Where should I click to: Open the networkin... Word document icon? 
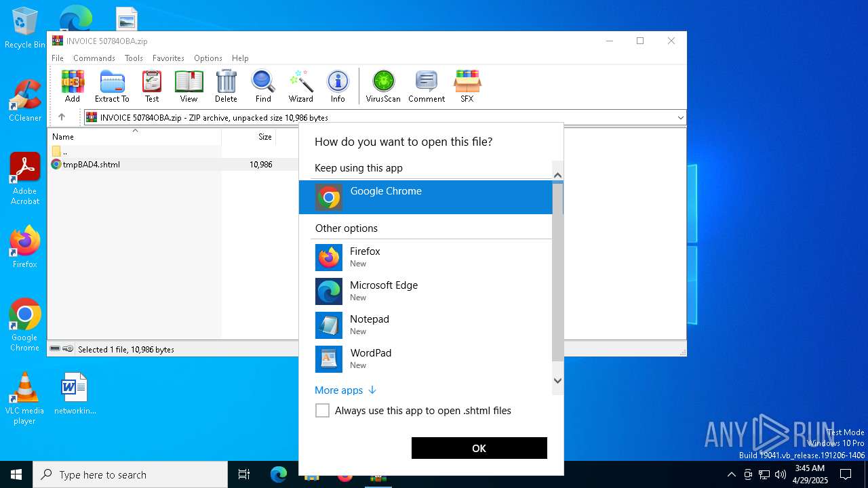(x=75, y=393)
